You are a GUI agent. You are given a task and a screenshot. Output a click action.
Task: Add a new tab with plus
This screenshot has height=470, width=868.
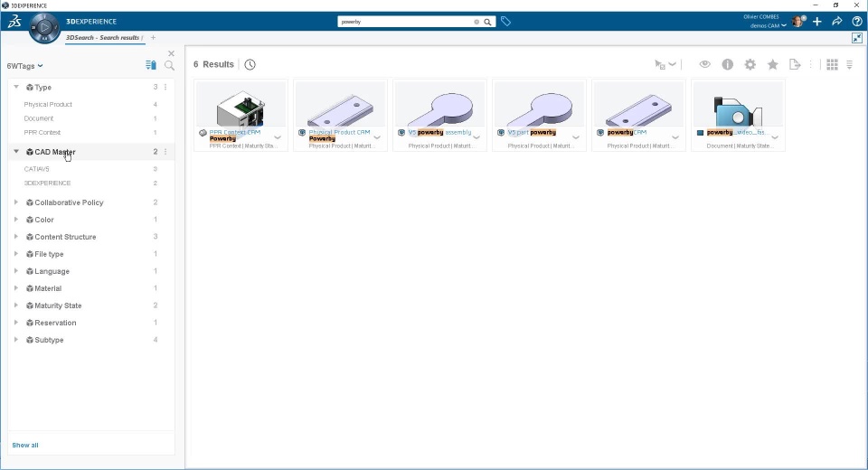[154, 38]
